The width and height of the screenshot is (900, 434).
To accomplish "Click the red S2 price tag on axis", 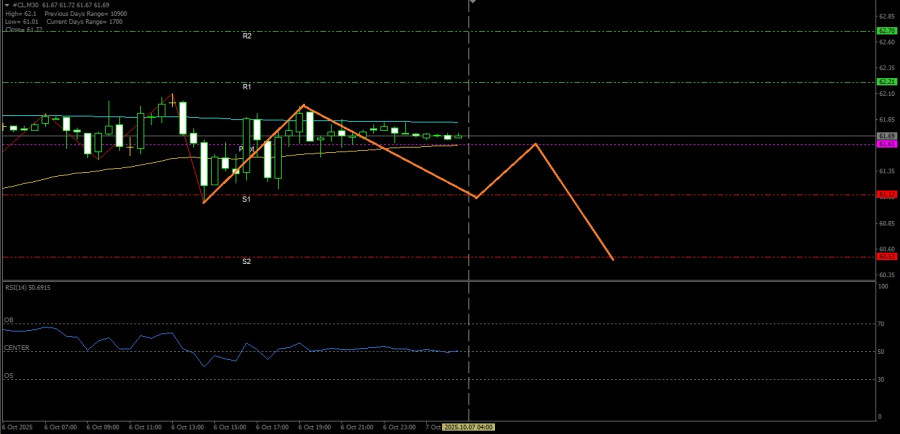I will pos(886,257).
